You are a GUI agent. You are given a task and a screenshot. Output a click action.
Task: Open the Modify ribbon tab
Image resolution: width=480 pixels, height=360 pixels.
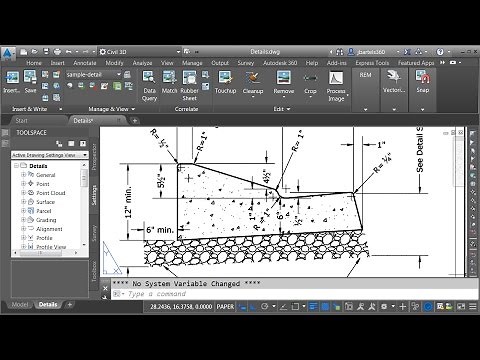click(114, 63)
